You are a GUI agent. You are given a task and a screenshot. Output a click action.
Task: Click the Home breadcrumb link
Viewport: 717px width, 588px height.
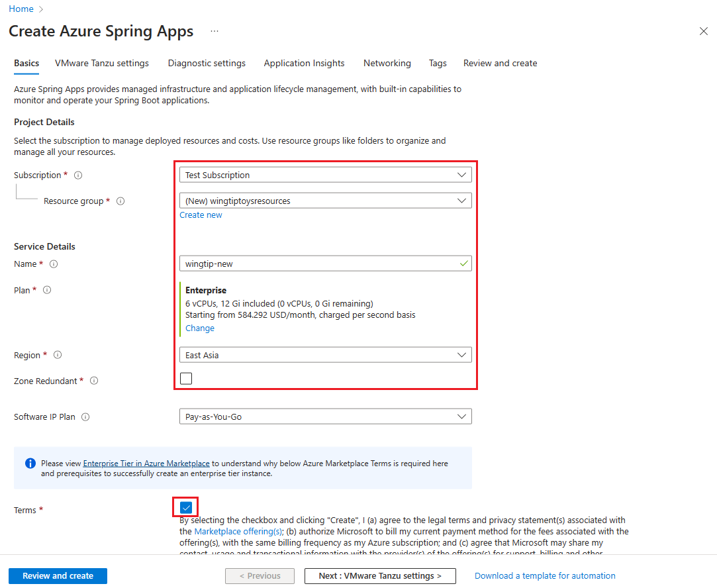[x=21, y=9]
